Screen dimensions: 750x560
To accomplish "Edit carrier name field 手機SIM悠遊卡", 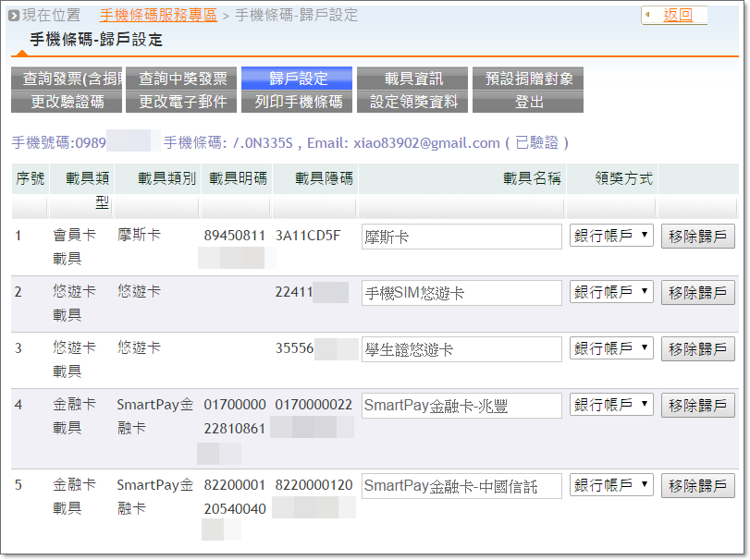I will click(x=461, y=293).
